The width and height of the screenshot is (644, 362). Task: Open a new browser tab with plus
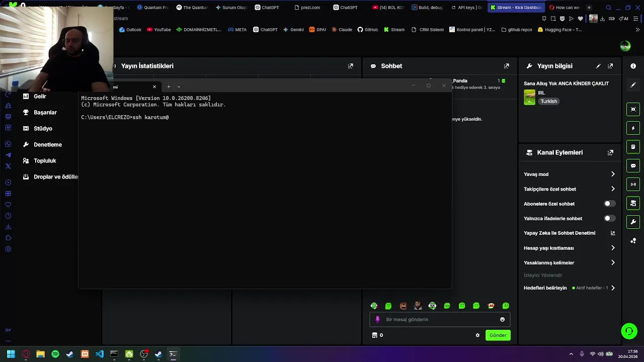click(x=589, y=8)
